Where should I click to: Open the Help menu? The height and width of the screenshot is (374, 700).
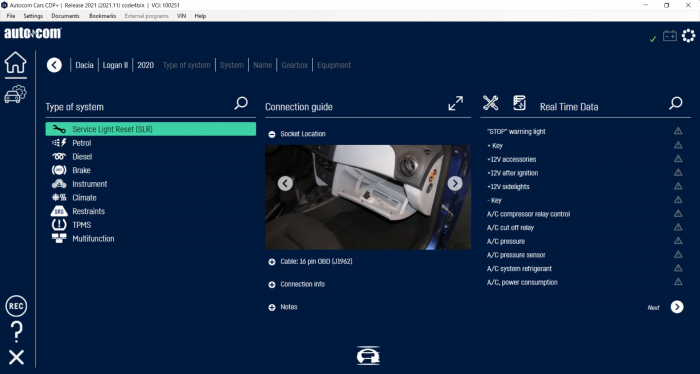200,16
